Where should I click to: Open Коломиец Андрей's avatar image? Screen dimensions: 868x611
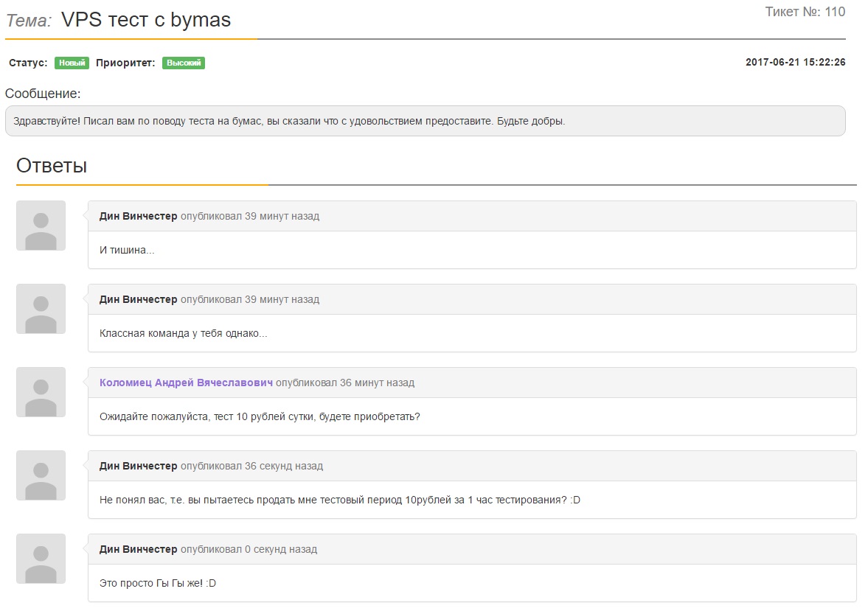pyautogui.click(x=41, y=392)
